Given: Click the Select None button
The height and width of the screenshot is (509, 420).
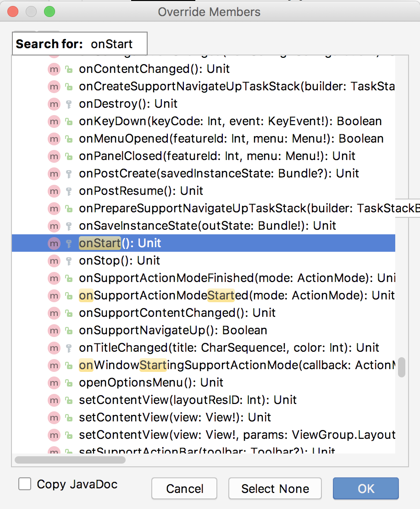Looking at the screenshot, I should [x=275, y=489].
